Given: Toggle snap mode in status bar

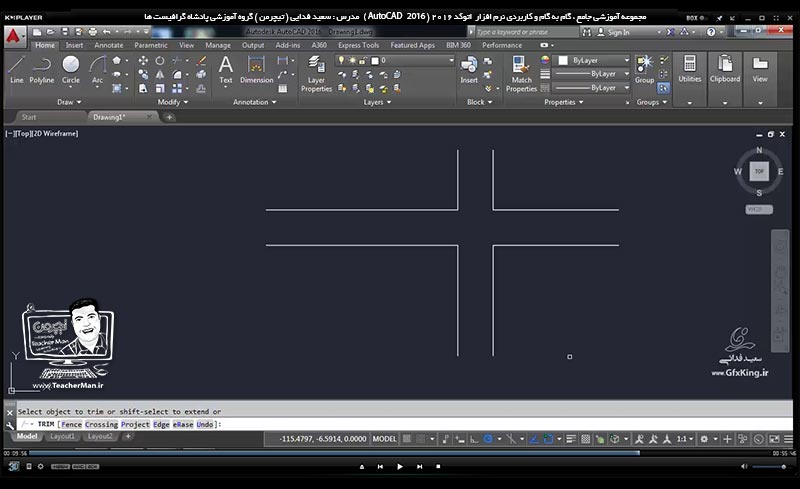Looking at the screenshot, I should 420,439.
